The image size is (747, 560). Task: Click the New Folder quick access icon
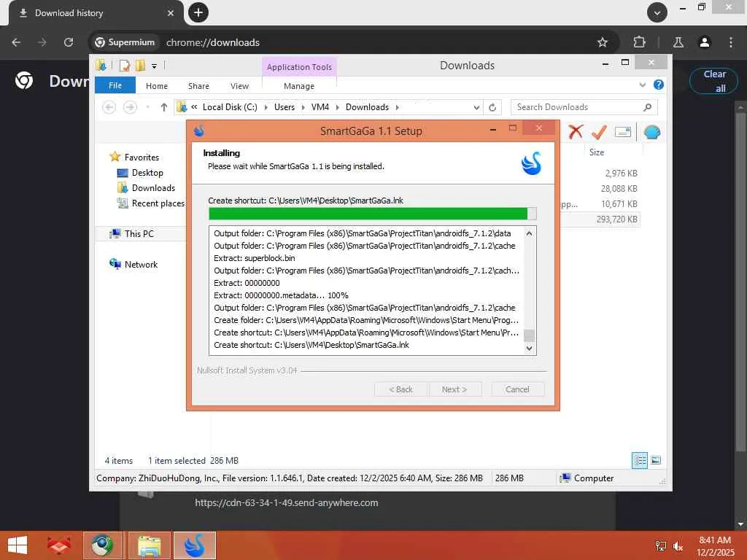pos(141,65)
